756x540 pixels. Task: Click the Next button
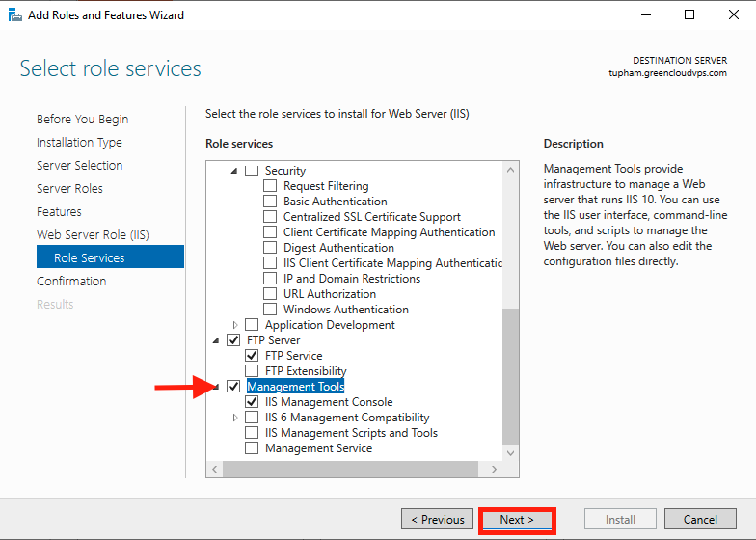tap(517, 519)
